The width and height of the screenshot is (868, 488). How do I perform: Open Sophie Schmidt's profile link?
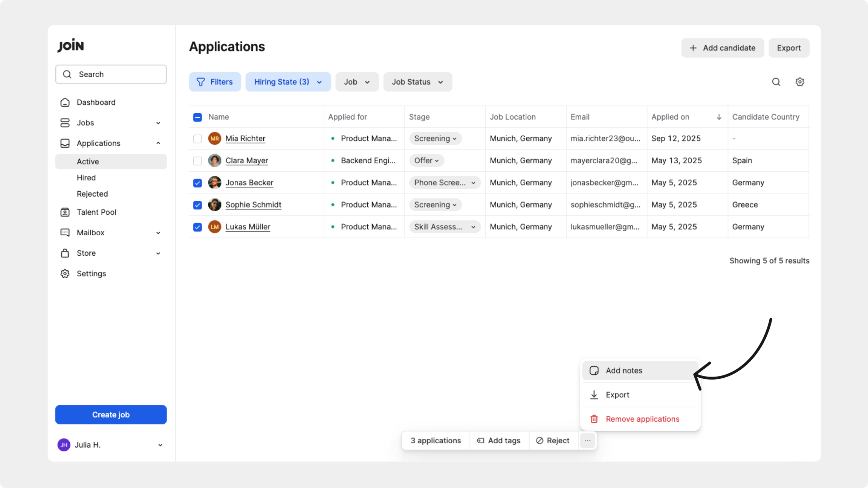[x=253, y=205]
